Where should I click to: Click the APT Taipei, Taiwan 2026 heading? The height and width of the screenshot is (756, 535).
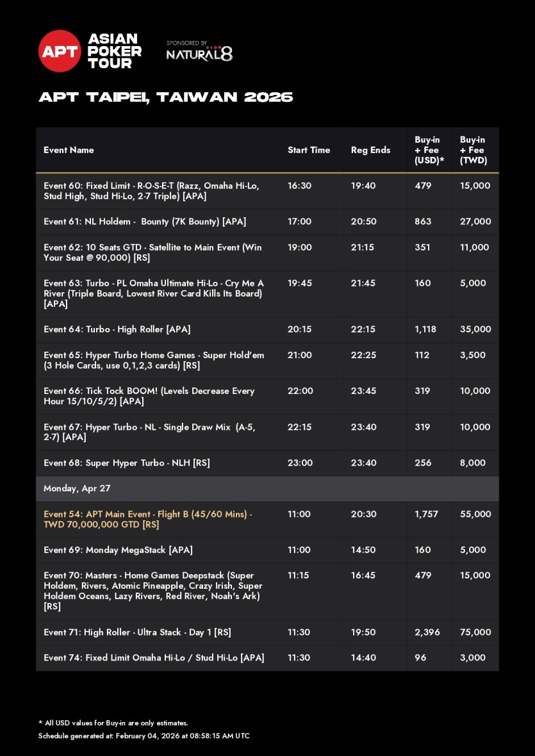click(x=166, y=97)
